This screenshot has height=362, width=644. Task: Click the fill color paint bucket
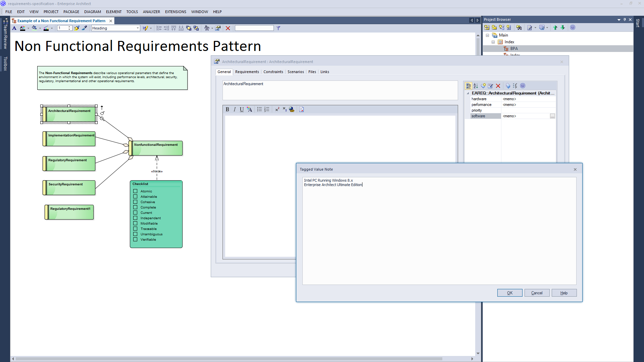tap(34, 28)
